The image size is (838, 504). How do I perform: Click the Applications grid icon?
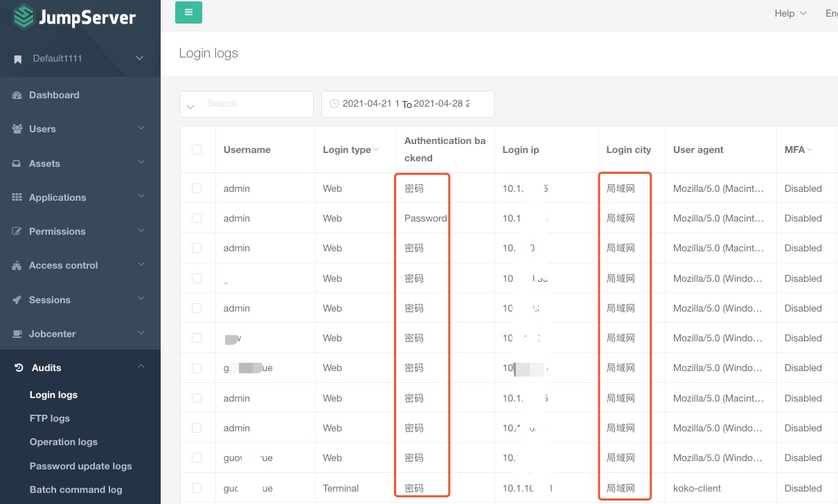click(x=15, y=197)
